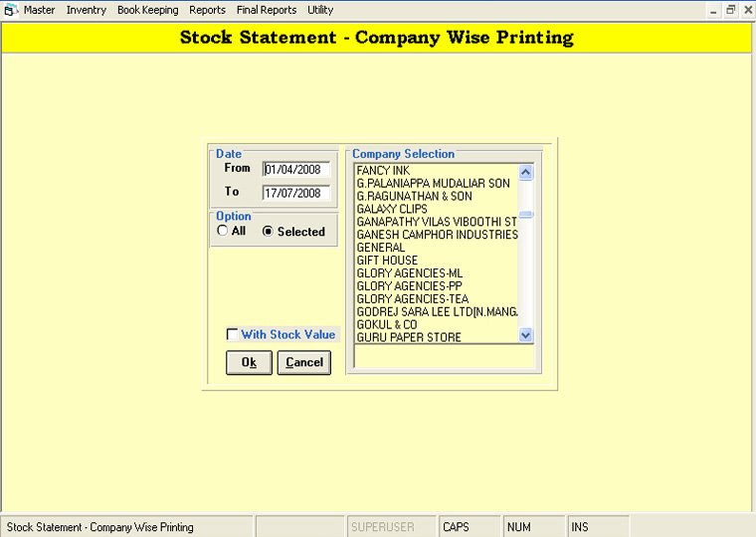Click the application icon beside Master menu
This screenshot has height=537, width=756.
tap(11, 10)
